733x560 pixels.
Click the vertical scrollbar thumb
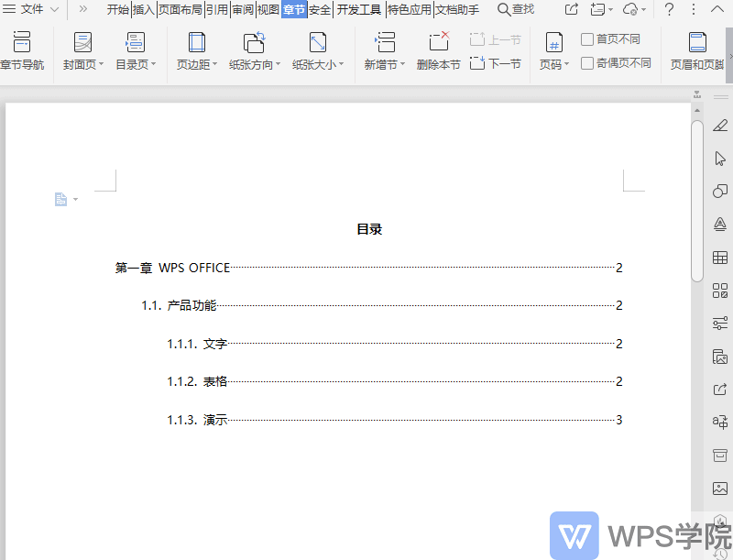coord(697,201)
